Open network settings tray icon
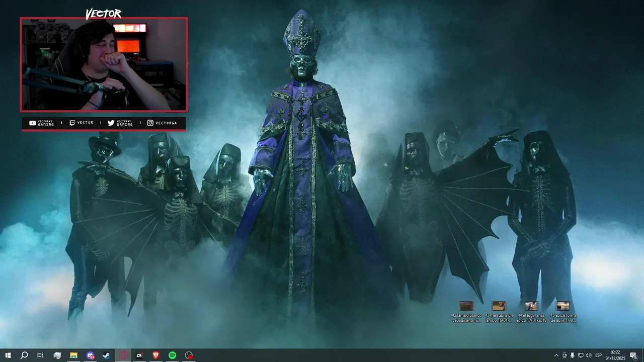644x362 pixels. click(581, 355)
